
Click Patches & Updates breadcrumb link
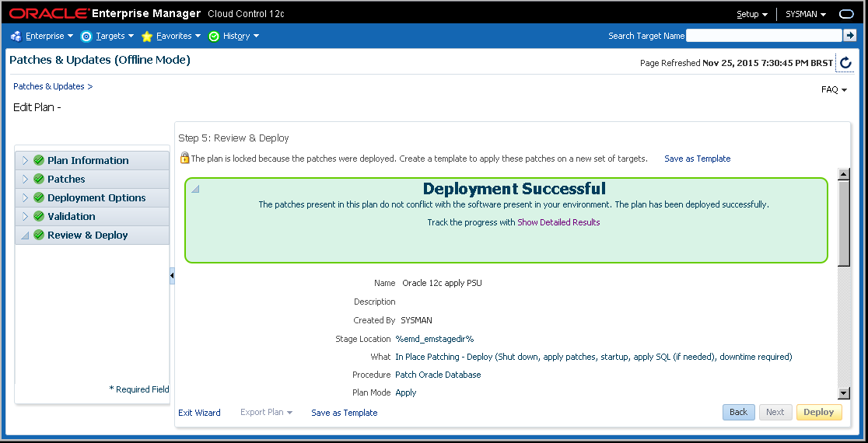coord(49,86)
